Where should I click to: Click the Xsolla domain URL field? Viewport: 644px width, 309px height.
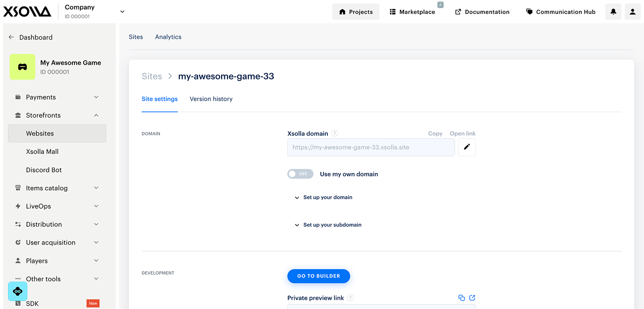pyautogui.click(x=371, y=147)
